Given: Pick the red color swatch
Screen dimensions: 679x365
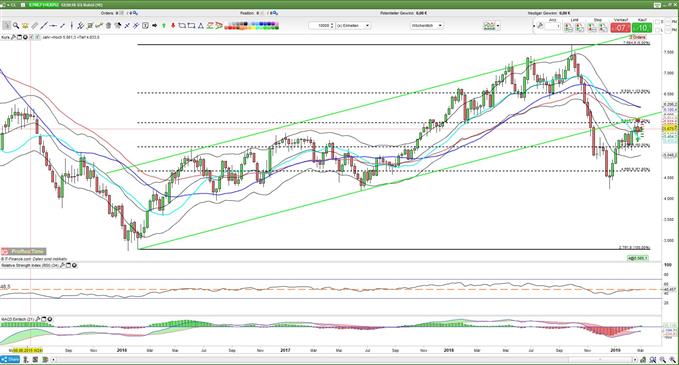Looking at the screenshot, I should [230, 28].
